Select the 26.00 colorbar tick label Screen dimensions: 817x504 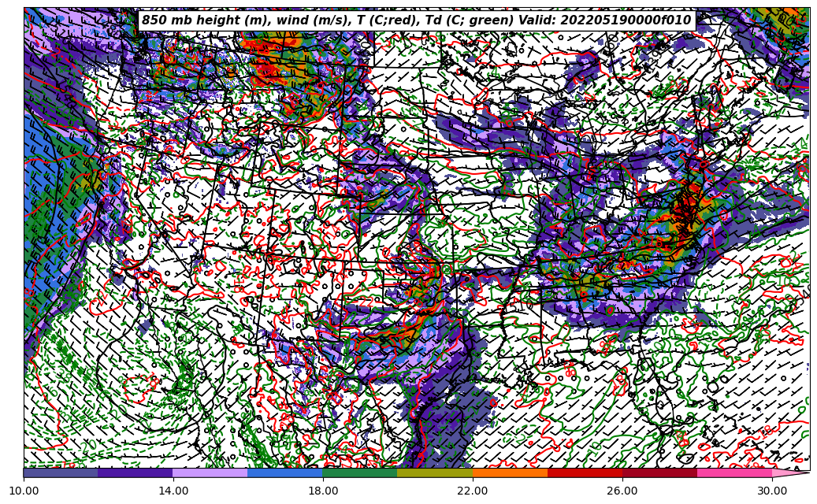[x=622, y=491]
